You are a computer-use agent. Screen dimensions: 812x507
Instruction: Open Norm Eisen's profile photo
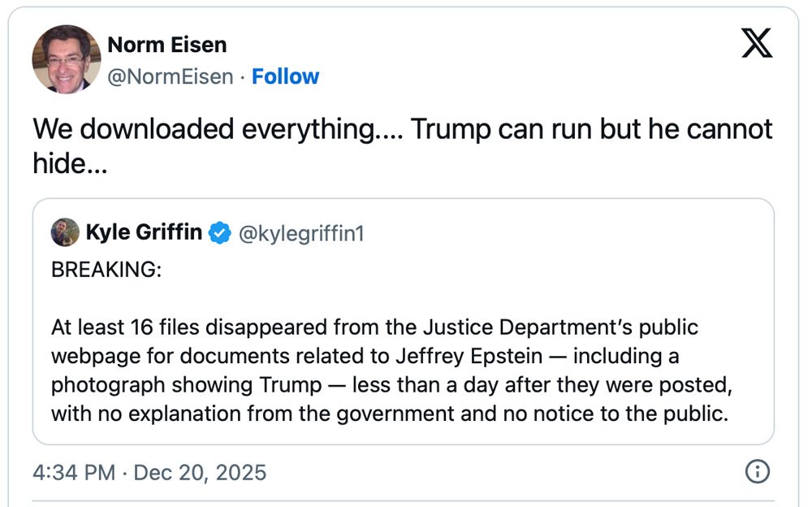[66, 59]
